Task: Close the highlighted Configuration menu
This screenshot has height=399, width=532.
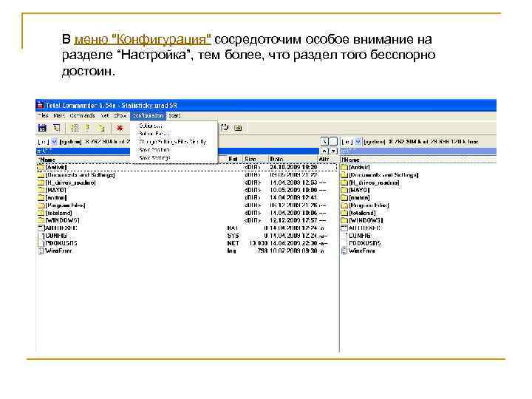Action: pyautogui.click(x=148, y=116)
